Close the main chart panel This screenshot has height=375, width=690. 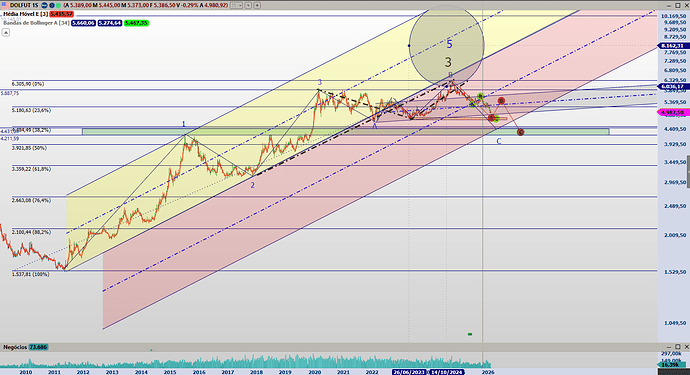coord(686,5)
